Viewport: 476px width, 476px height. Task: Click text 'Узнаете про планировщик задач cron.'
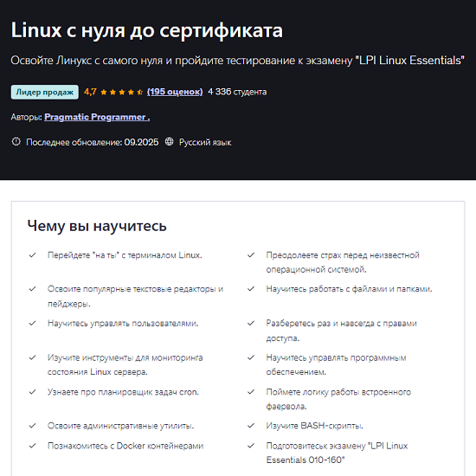123,392
